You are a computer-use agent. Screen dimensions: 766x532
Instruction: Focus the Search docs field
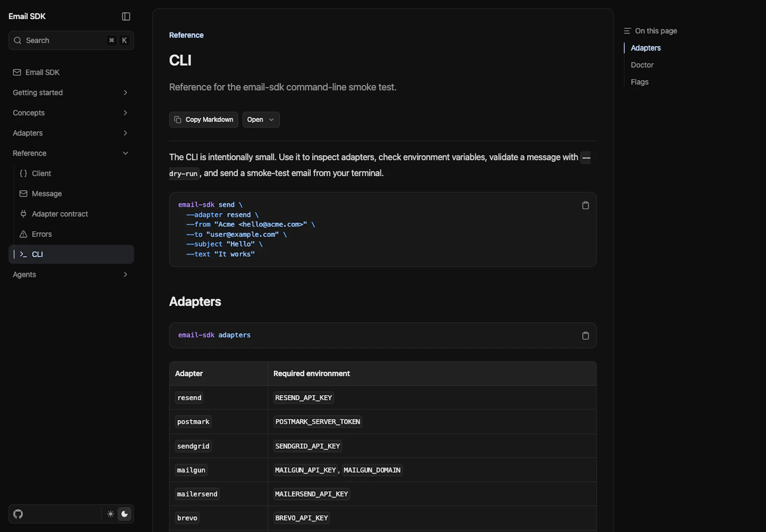(71, 40)
